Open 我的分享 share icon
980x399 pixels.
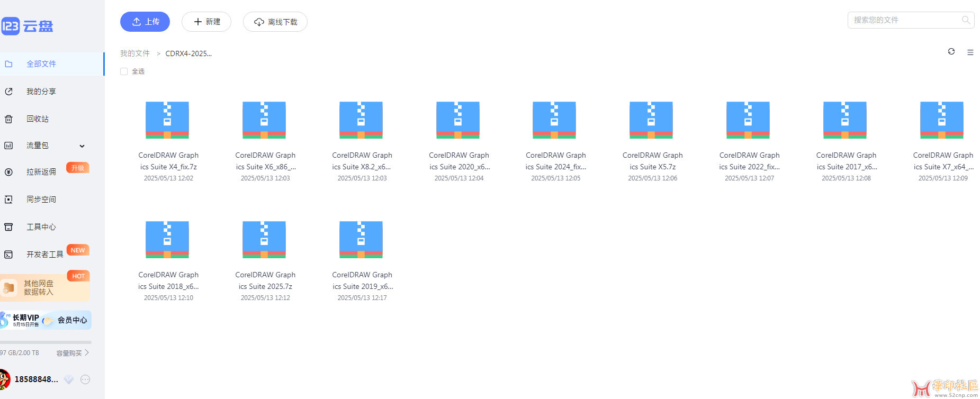8,92
